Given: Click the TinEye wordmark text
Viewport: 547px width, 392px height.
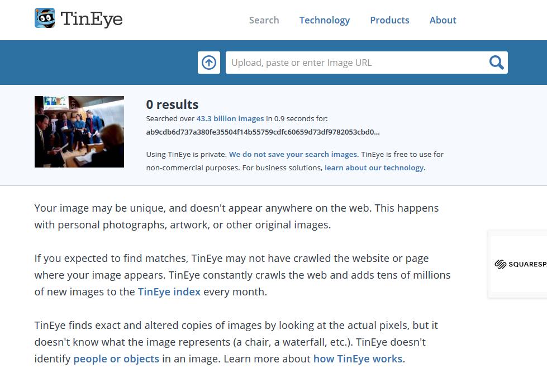Looking at the screenshot, I should pos(92,18).
